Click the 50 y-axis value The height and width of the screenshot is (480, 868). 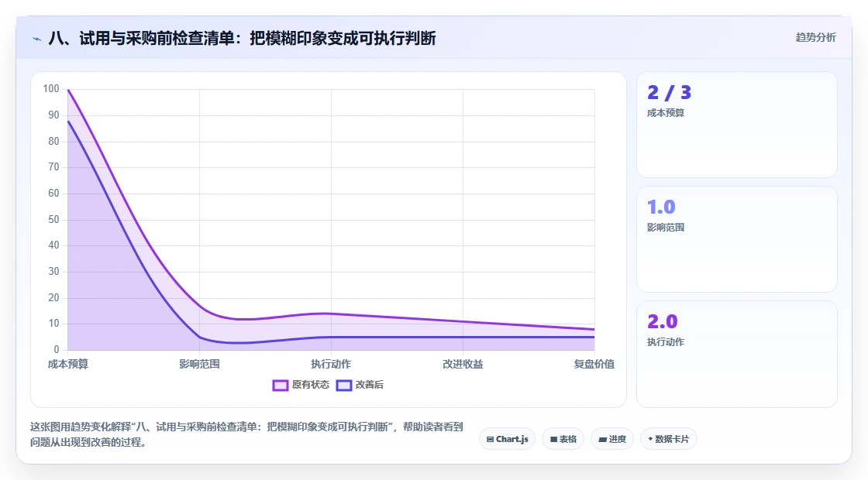pos(53,220)
